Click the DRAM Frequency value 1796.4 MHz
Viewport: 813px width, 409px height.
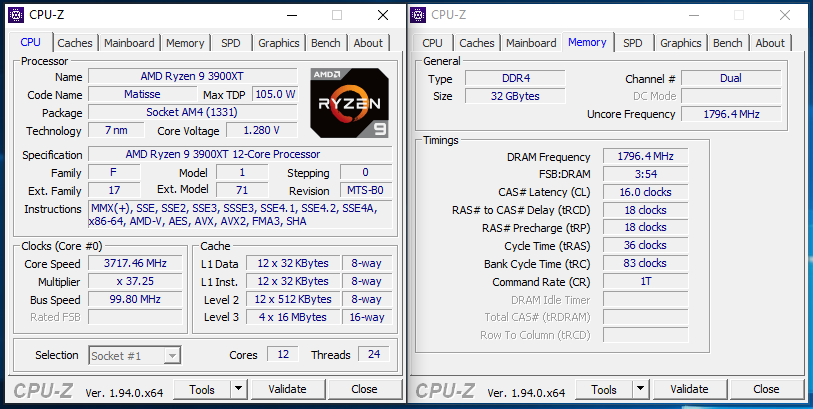click(646, 156)
